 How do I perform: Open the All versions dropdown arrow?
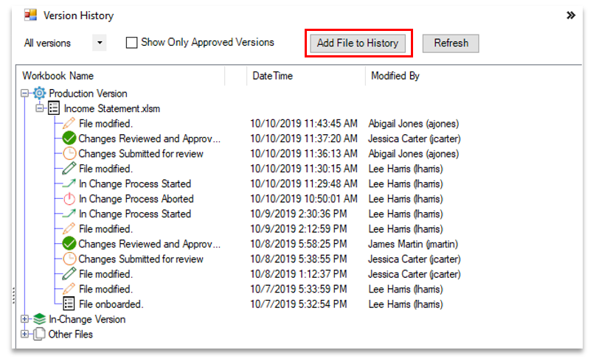coord(100,43)
